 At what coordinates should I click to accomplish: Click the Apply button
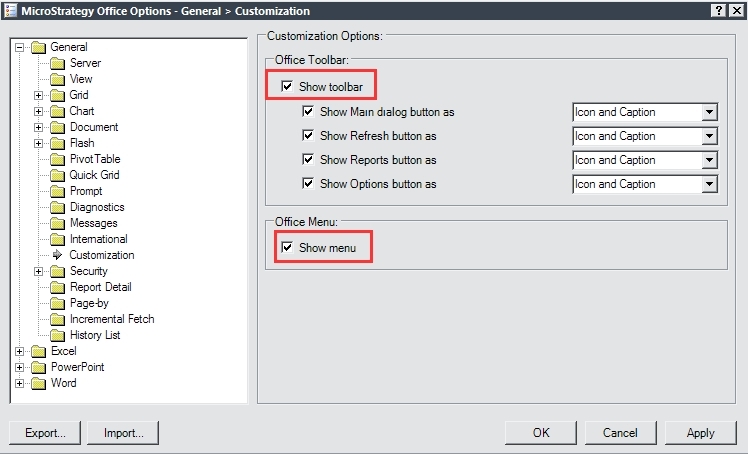click(x=700, y=433)
